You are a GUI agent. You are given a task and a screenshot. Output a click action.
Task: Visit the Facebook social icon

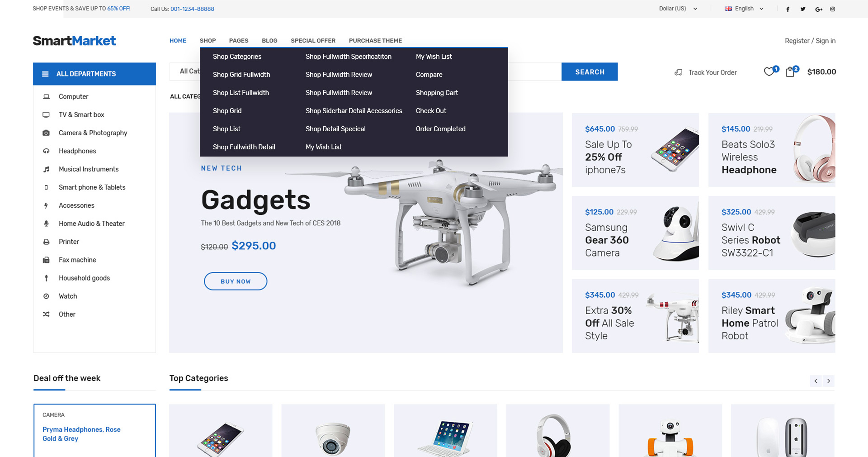point(788,9)
